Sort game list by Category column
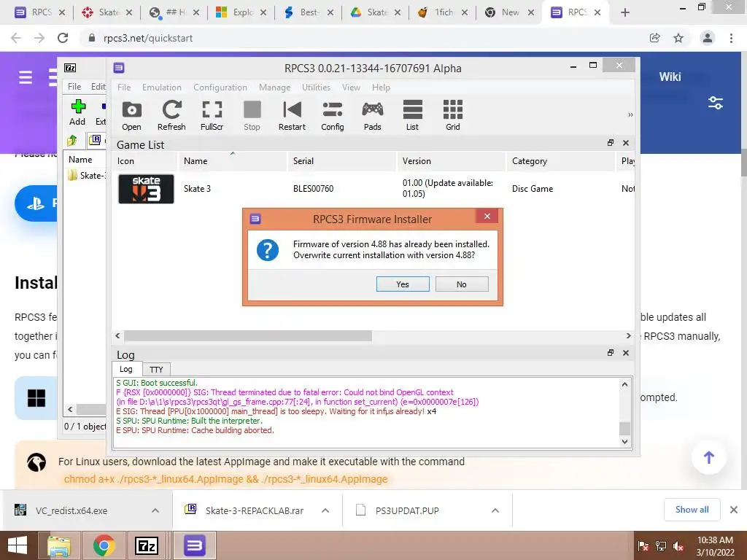The height and width of the screenshot is (560, 747). [560, 161]
